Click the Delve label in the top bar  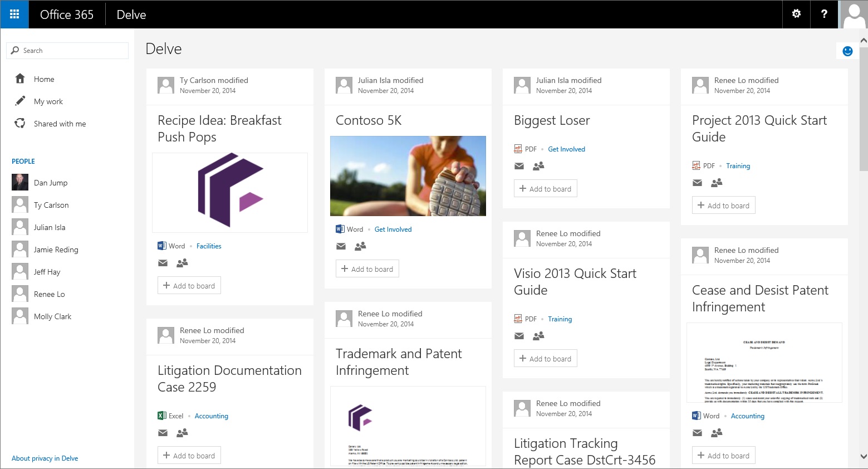pos(131,14)
